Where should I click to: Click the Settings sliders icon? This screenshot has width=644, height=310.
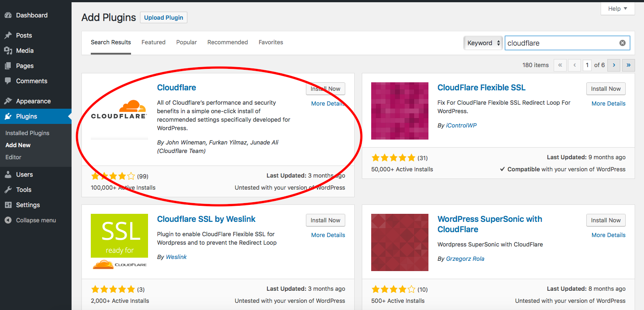(8, 205)
